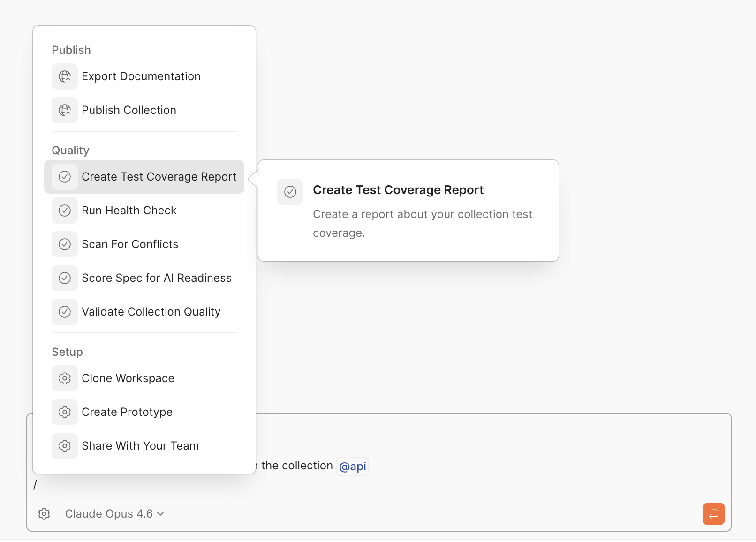The width and height of the screenshot is (756, 542).
Task: Click the gear icon next to Create Prototype
Action: click(x=65, y=412)
